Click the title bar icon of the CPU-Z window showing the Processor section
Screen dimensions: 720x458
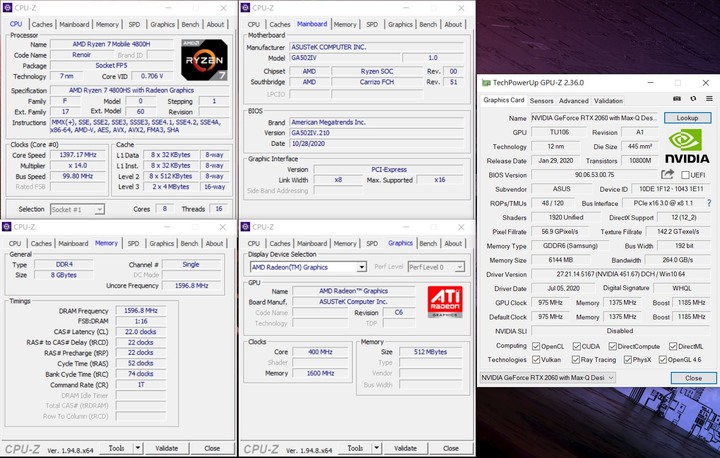pos(7,8)
